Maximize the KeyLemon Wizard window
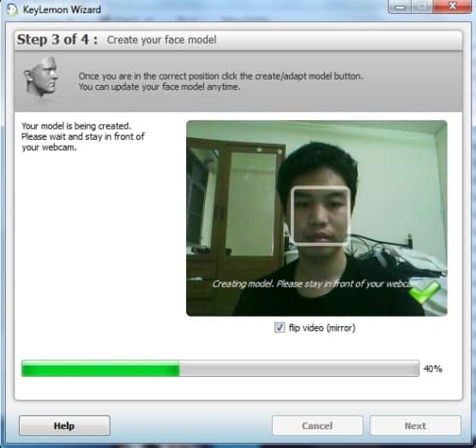 422,6
